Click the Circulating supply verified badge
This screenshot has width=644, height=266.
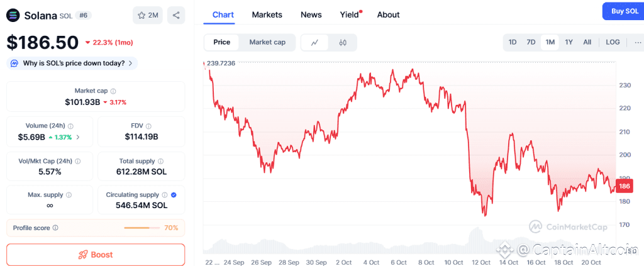174,195
